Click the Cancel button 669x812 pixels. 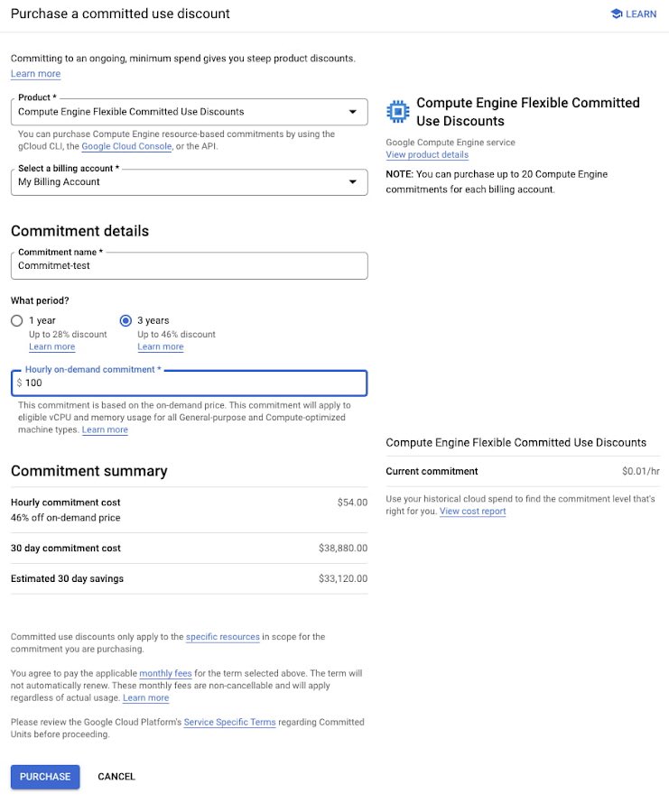click(x=116, y=777)
